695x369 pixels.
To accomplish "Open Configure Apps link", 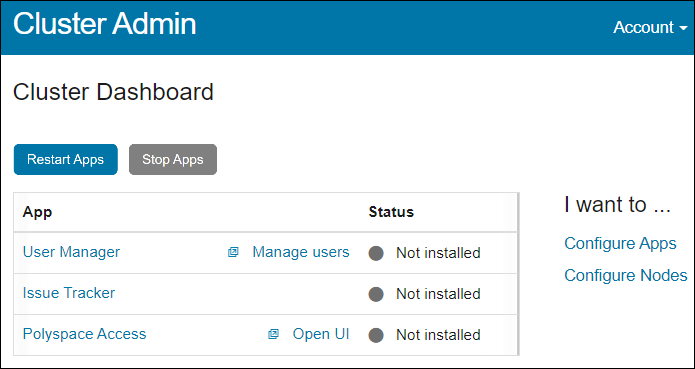I will (620, 243).
